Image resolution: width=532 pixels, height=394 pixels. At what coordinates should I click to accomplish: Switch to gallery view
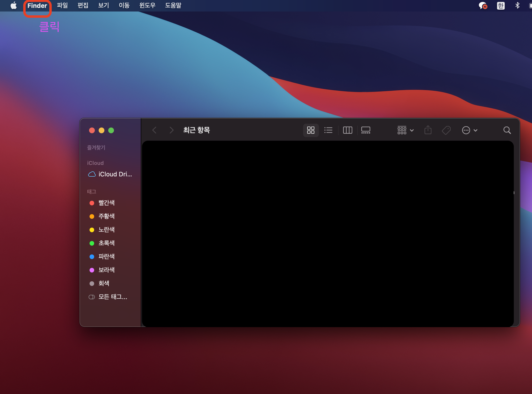(x=366, y=130)
